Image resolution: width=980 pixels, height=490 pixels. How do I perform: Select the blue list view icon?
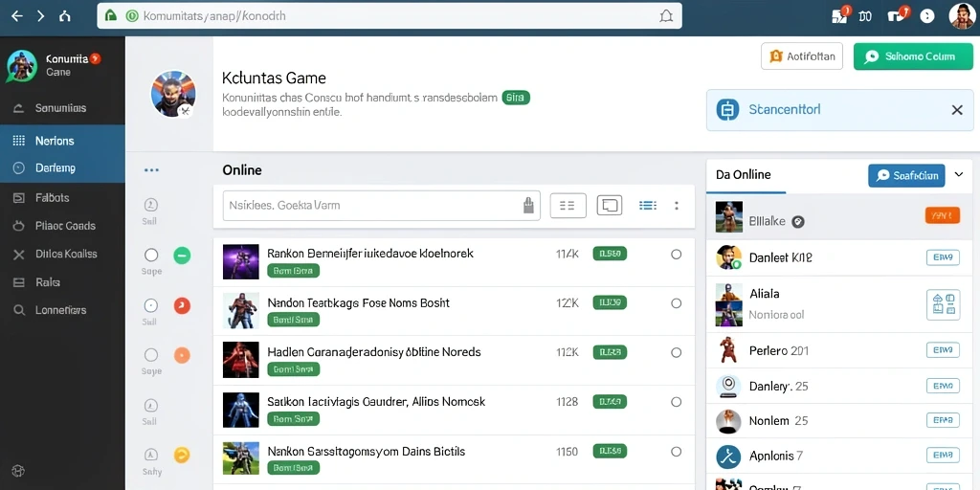coord(648,205)
